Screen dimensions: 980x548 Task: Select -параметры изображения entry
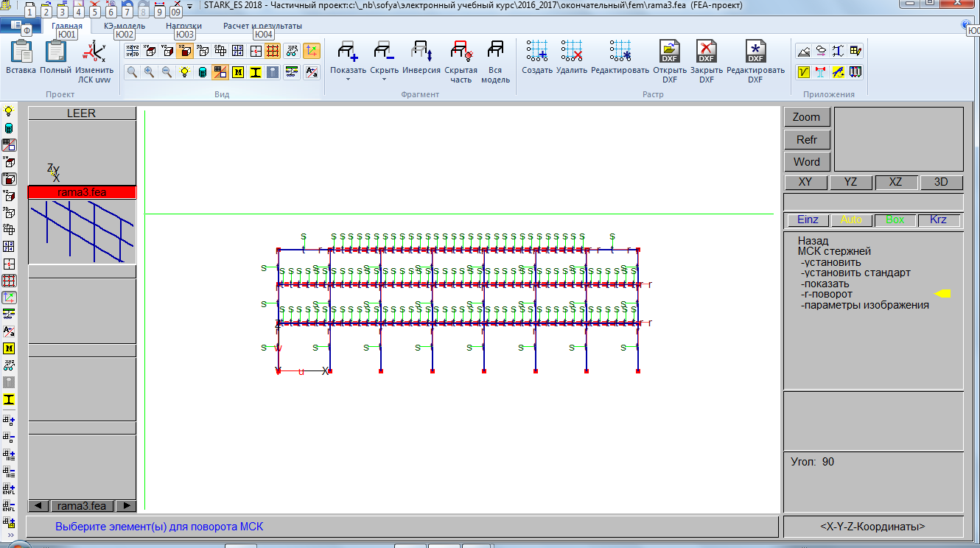(864, 305)
